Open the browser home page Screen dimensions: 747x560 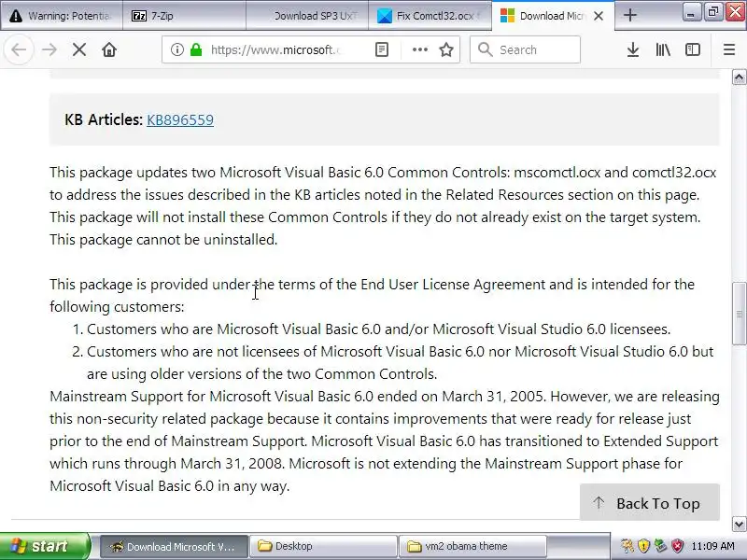click(x=109, y=49)
